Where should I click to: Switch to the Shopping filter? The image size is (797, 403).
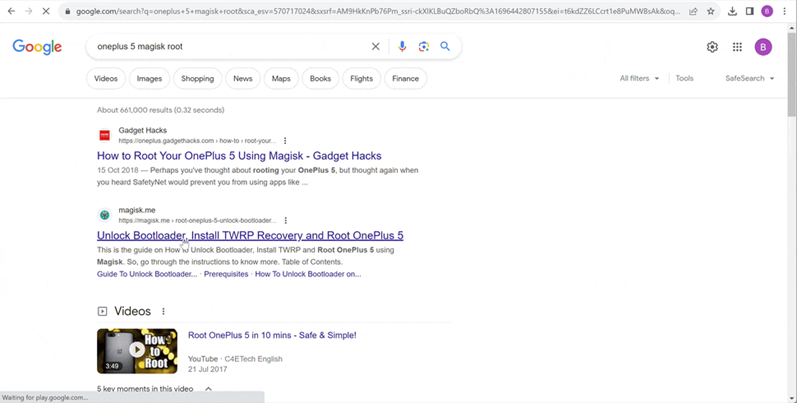(x=198, y=78)
